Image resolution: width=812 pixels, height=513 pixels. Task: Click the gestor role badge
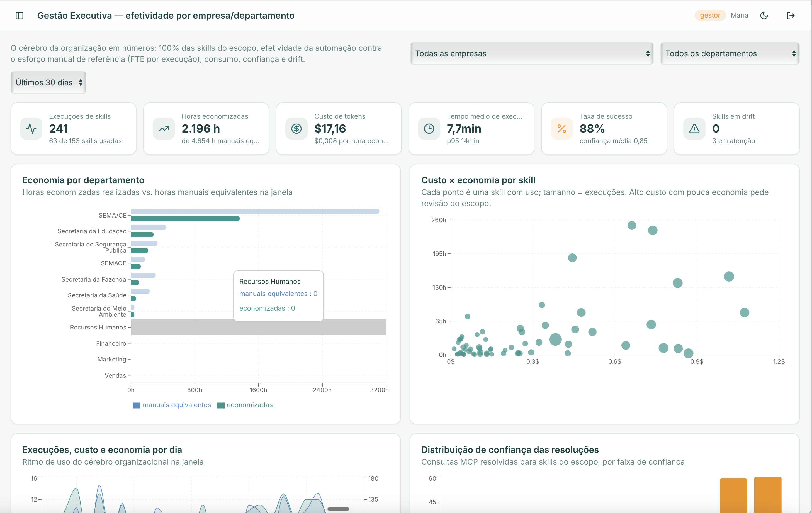click(x=710, y=15)
